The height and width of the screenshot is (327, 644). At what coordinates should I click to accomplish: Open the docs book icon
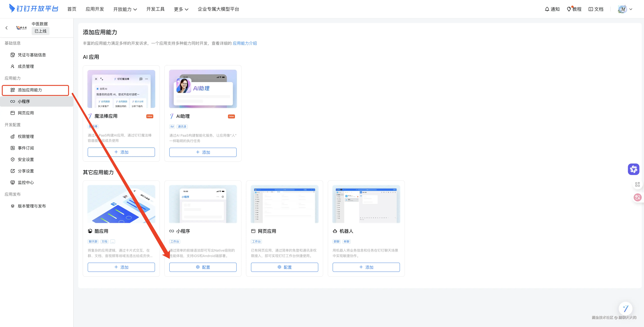coord(591,9)
